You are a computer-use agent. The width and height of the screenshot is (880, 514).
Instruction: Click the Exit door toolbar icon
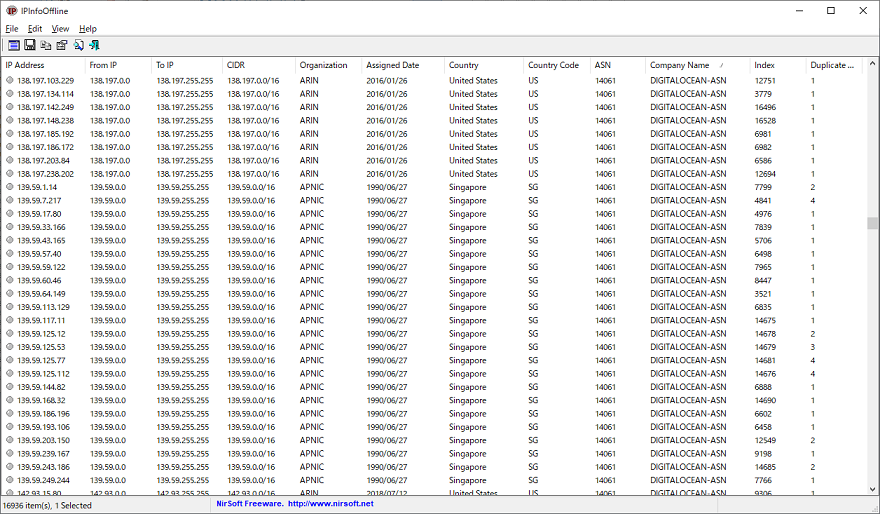[x=94, y=45]
